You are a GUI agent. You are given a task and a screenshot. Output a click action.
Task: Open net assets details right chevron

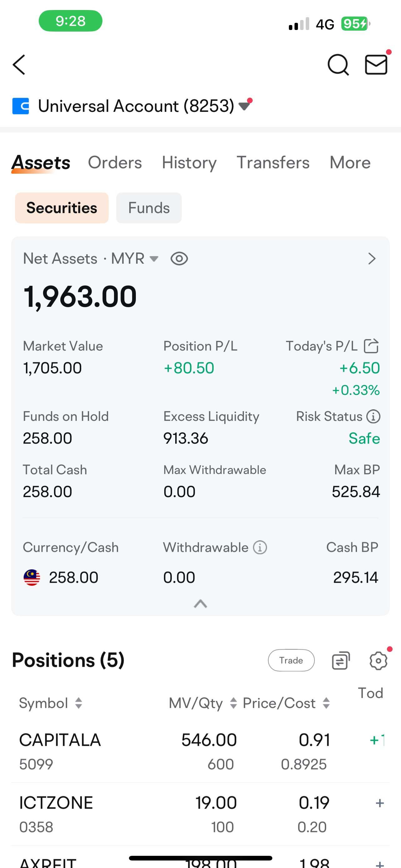(372, 259)
